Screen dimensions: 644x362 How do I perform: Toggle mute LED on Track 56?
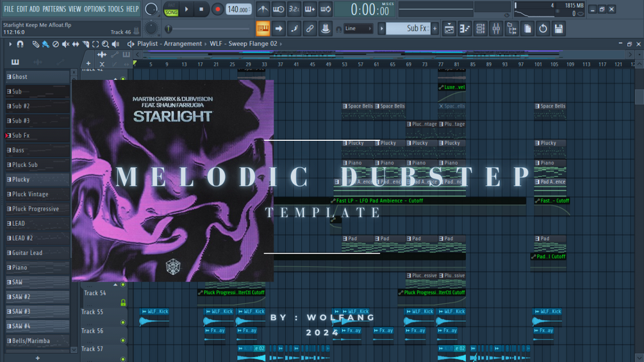click(123, 340)
